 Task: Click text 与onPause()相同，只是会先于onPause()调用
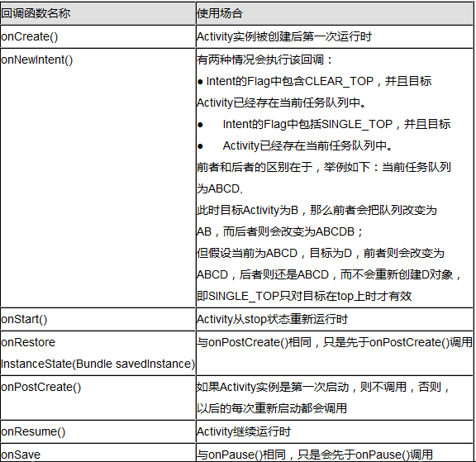tap(315, 455)
